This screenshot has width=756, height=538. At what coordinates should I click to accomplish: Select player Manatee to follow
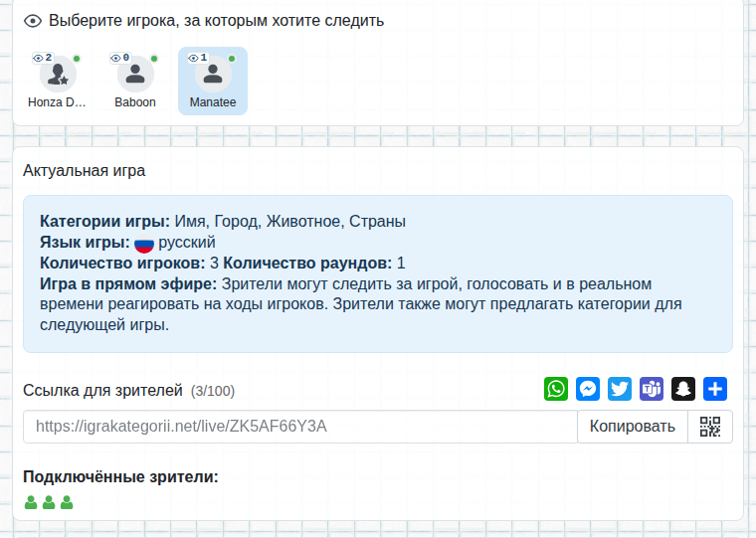213,81
